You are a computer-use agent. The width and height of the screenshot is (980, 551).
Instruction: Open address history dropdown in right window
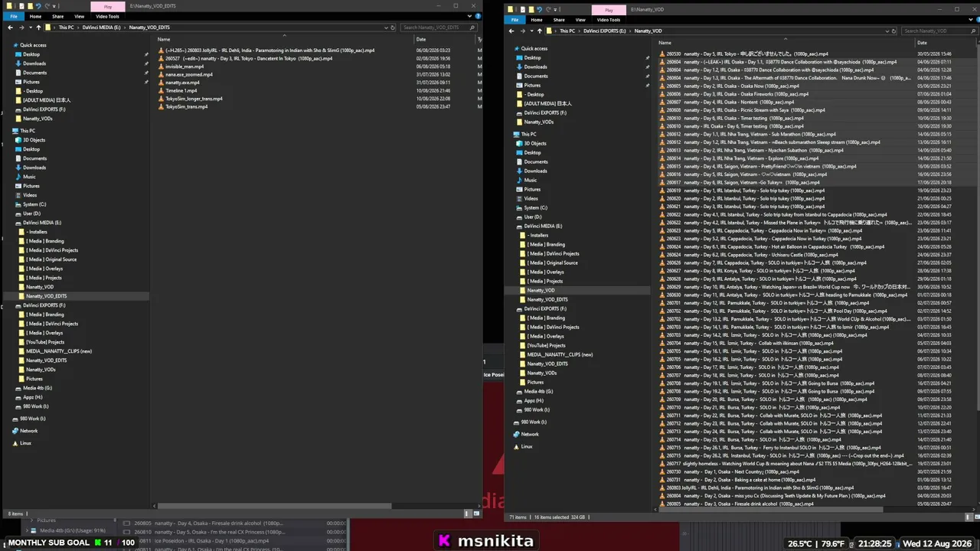click(887, 31)
